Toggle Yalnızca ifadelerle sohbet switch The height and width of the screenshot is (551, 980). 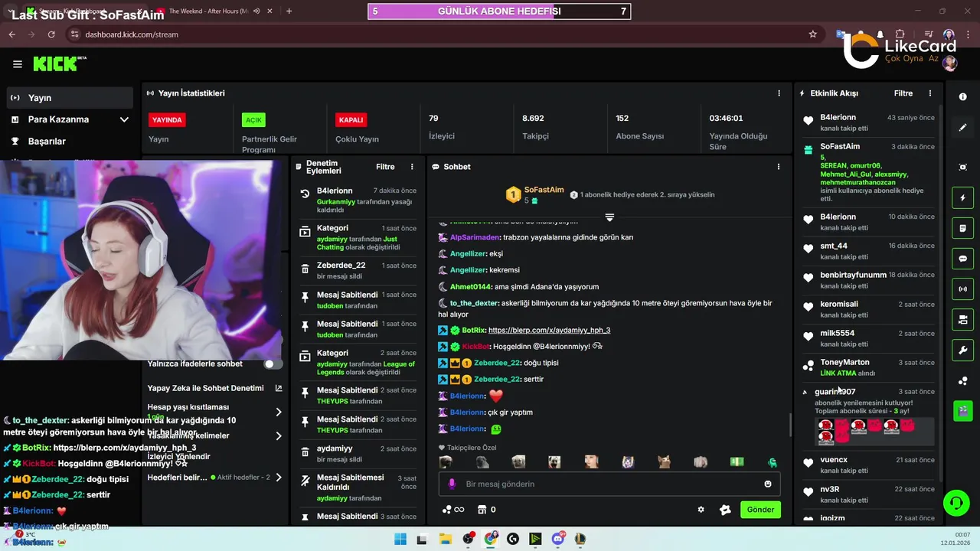click(273, 364)
